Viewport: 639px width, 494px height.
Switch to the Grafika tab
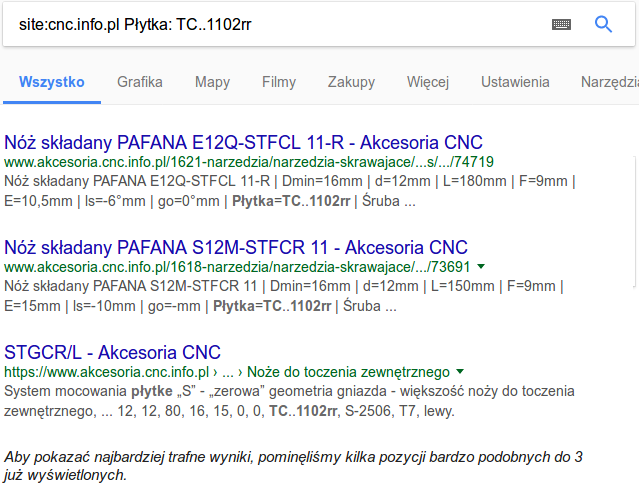(140, 82)
